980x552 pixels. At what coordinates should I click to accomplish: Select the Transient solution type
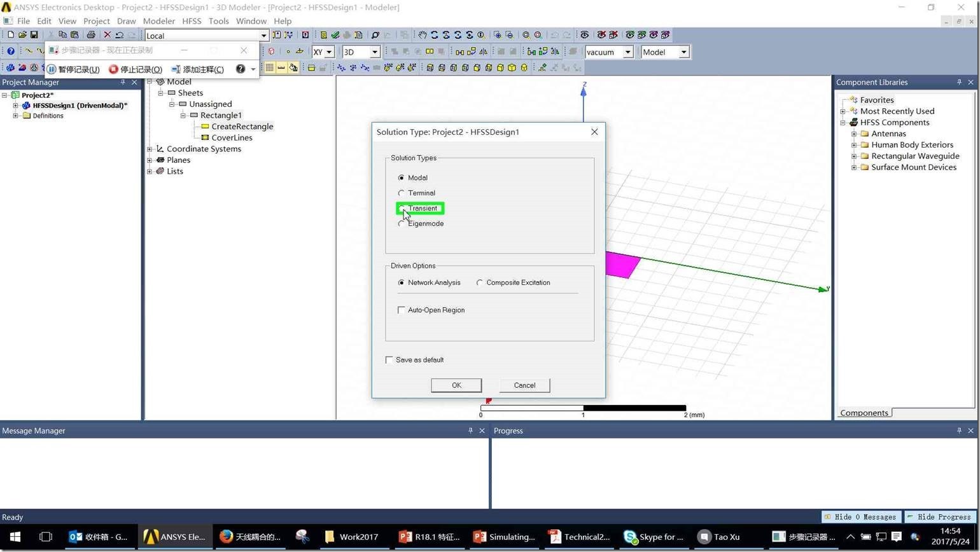[419, 208]
